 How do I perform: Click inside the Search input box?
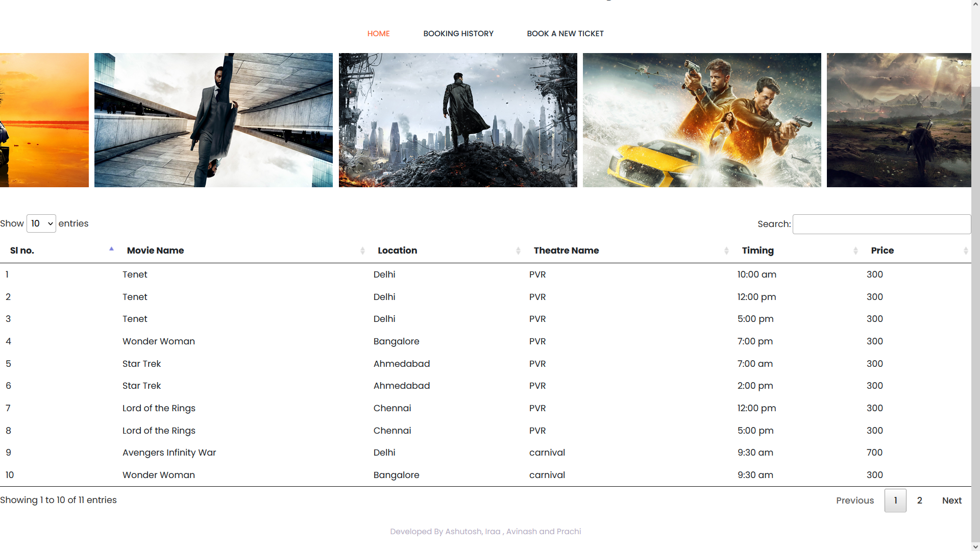pyautogui.click(x=881, y=224)
